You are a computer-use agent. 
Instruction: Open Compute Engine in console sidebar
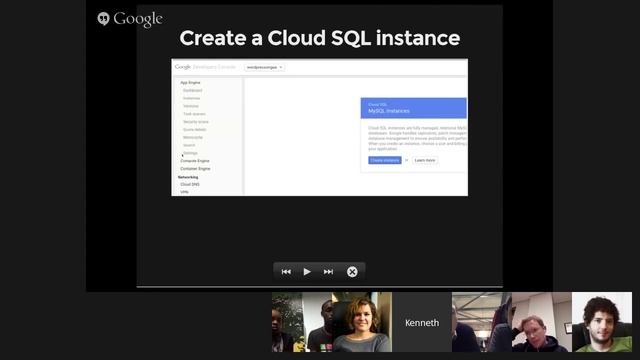195,161
